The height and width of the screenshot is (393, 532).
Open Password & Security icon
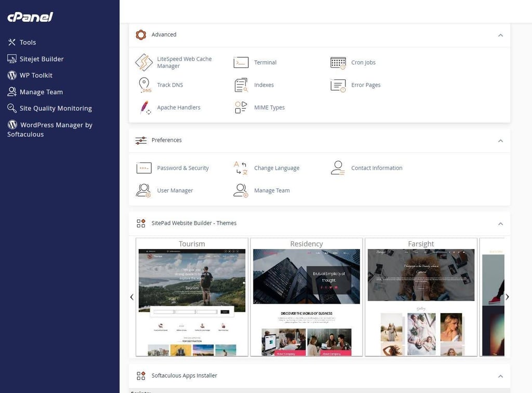(x=144, y=168)
